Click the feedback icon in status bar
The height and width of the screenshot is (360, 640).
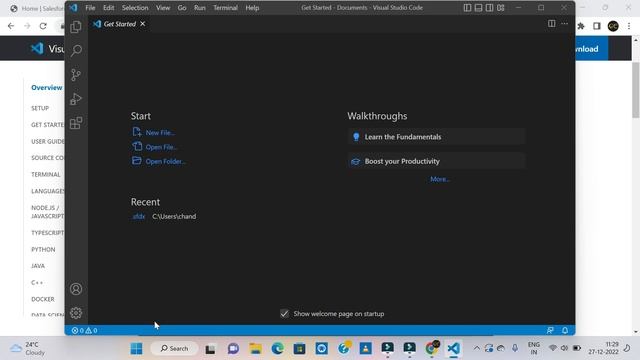click(550, 330)
